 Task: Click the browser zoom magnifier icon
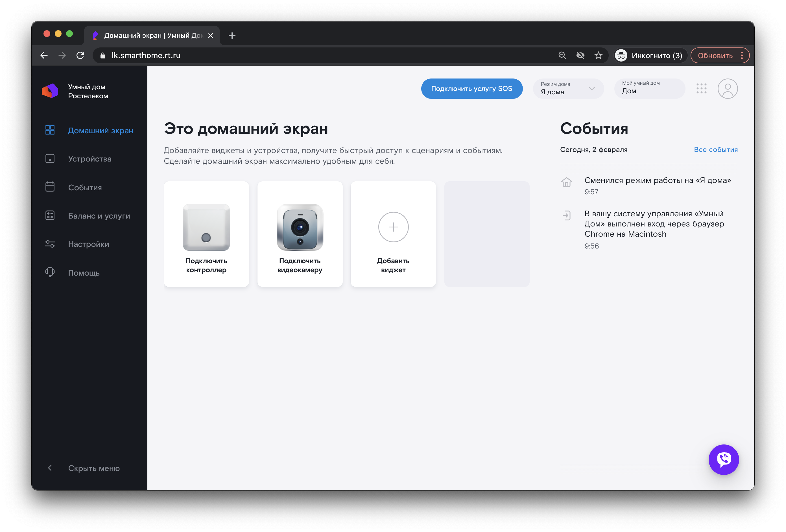click(x=562, y=55)
